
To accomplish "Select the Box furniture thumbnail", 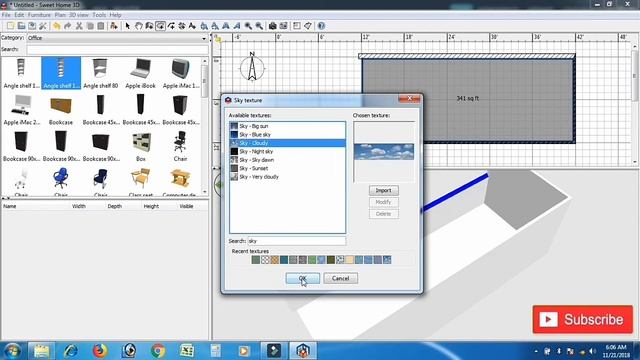I will 141,146.
